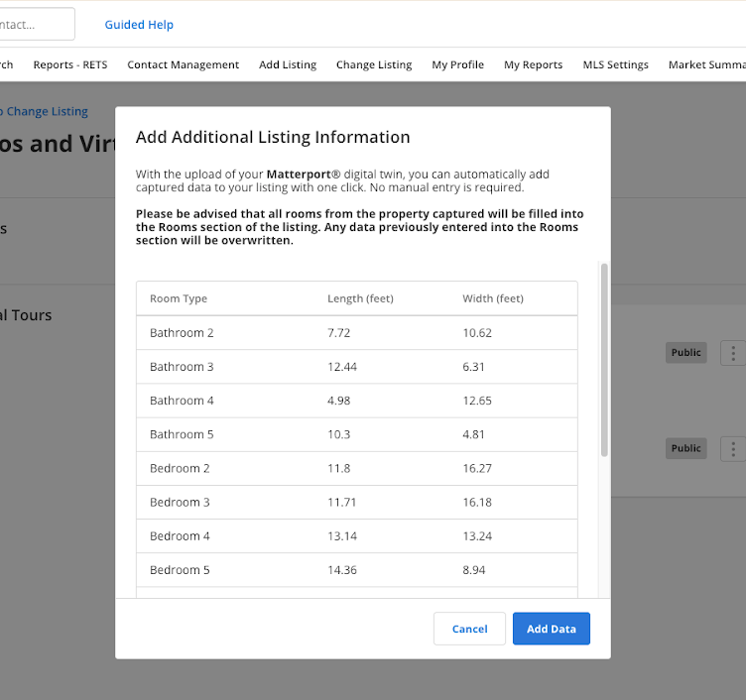Screen dimensions: 746x700
Task: Open the upper three-dot options menu
Action: click(x=733, y=353)
